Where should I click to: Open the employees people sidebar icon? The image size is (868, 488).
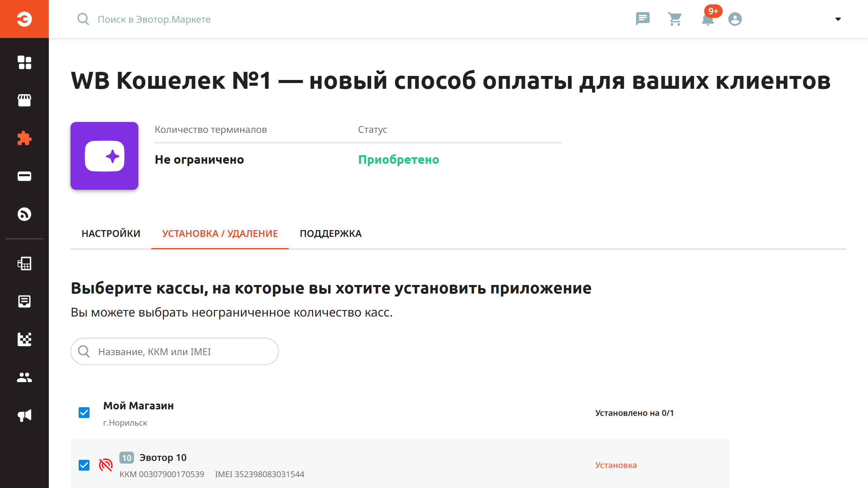coord(24,377)
